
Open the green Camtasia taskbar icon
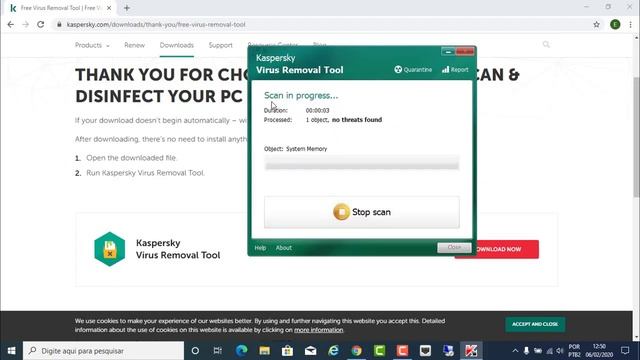coord(379,351)
